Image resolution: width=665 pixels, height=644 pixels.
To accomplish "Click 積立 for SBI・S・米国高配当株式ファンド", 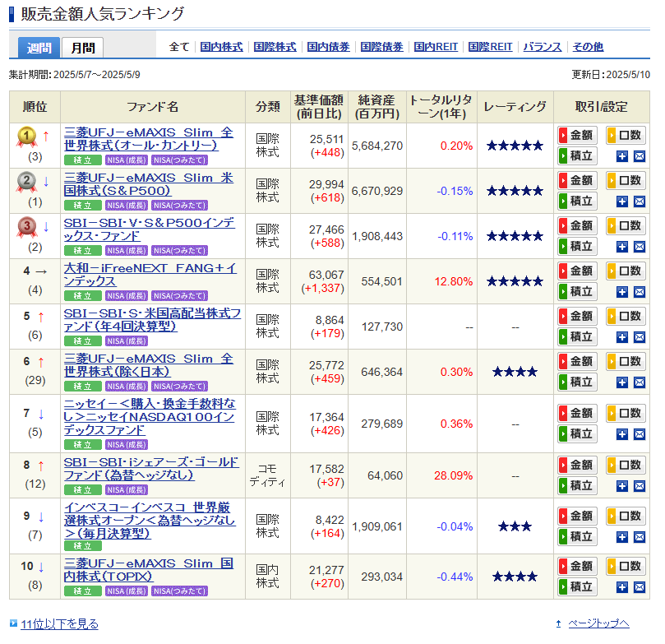I will [x=577, y=337].
